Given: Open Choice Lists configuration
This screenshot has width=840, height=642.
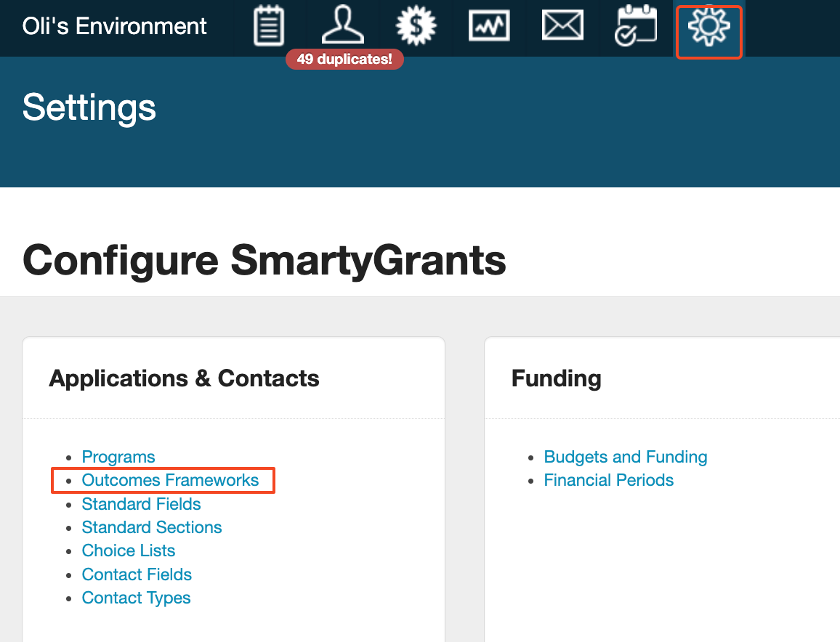Looking at the screenshot, I should tap(129, 550).
